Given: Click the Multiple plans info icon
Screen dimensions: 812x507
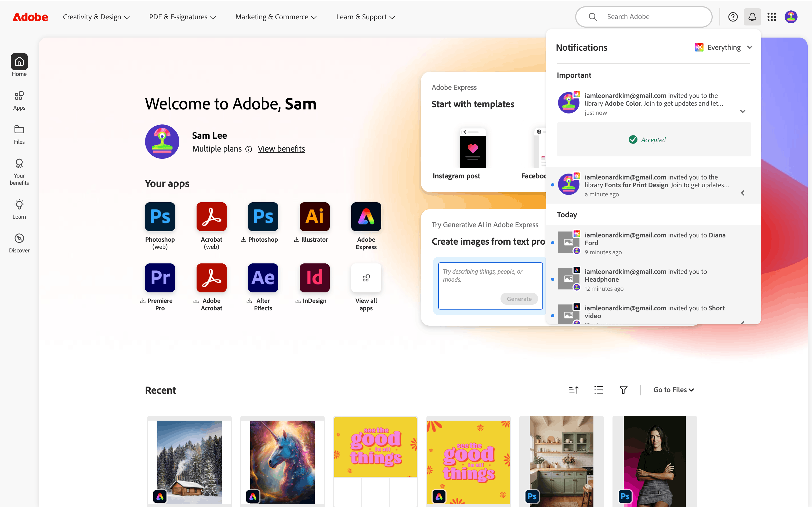Looking at the screenshot, I should (x=249, y=149).
